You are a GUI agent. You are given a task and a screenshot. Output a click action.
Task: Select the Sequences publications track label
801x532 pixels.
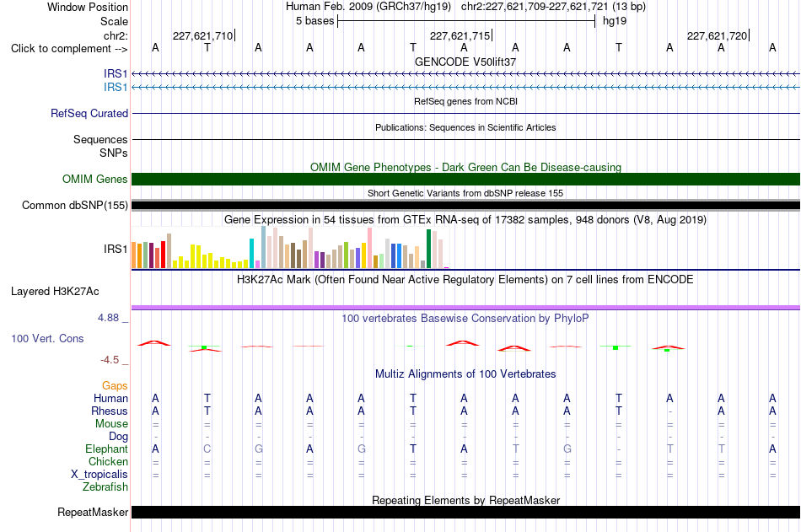click(100, 139)
